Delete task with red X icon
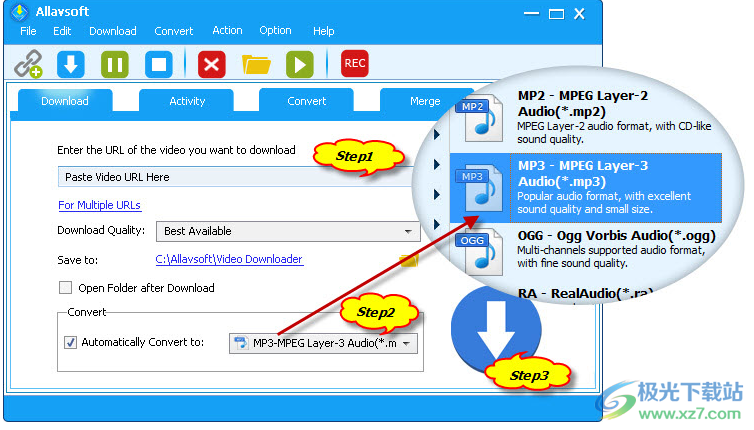Viewport: 754px width, 430px height. (x=212, y=64)
